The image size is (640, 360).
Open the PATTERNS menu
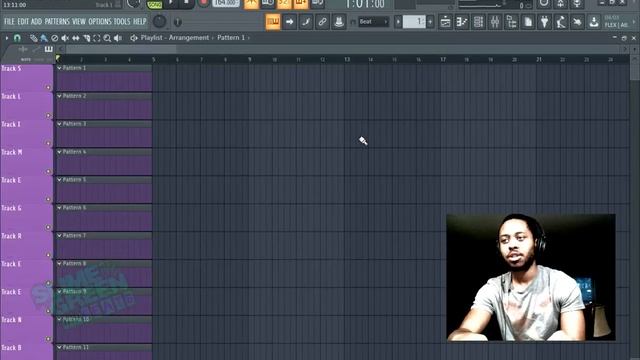(57, 22)
